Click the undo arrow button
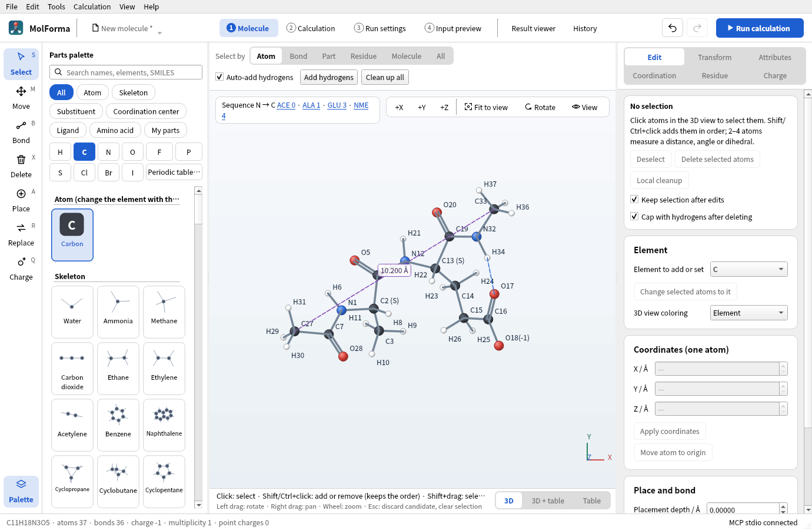The width and height of the screenshot is (812, 530). (673, 28)
